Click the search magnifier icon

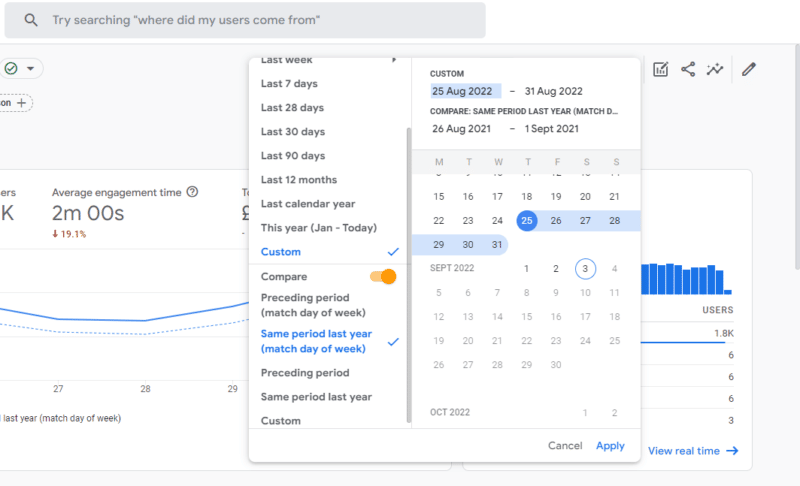click(x=31, y=20)
